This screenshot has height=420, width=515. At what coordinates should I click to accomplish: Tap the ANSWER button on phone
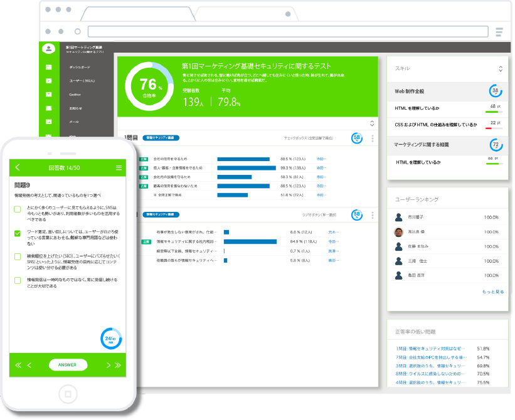coord(68,365)
